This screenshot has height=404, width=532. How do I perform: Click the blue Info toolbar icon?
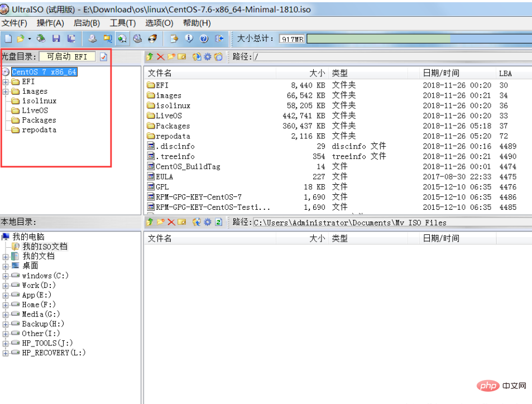(189, 39)
